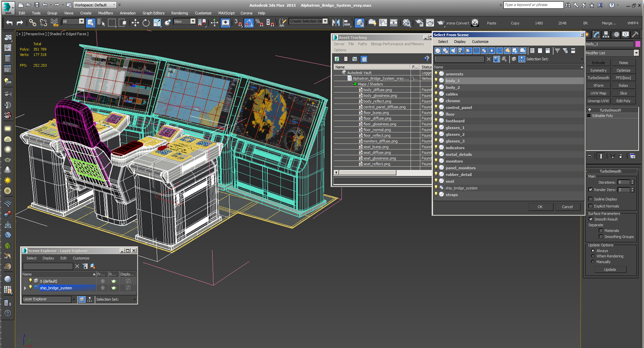Enable Smoothing Groups checkbox
This screenshot has width=644, height=348.
point(600,237)
